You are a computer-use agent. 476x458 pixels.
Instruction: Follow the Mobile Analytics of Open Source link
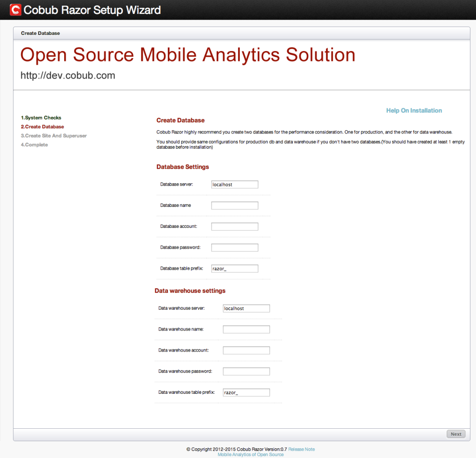coord(251,455)
